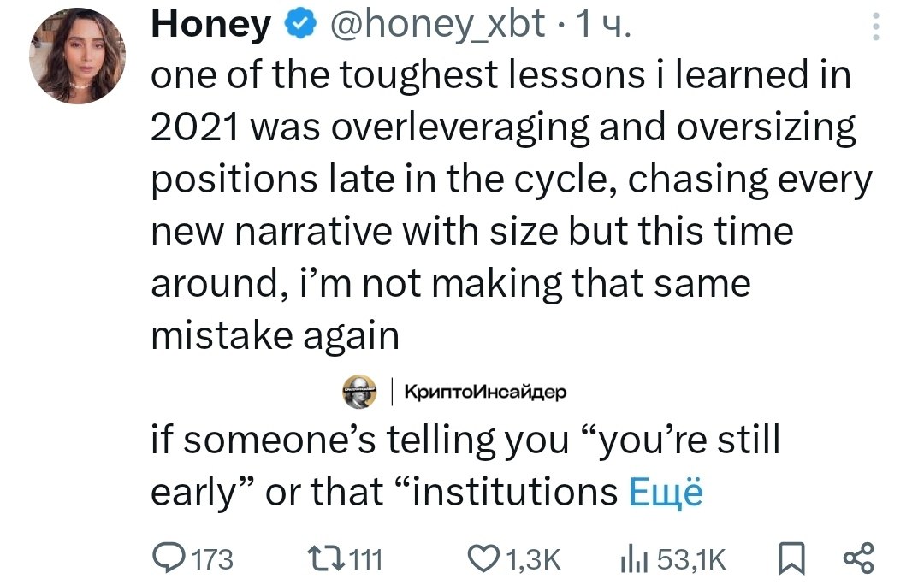Open the @honey_xbt handle link
Image resolution: width=924 pixels, height=585 pixels.
pyautogui.click(x=436, y=25)
